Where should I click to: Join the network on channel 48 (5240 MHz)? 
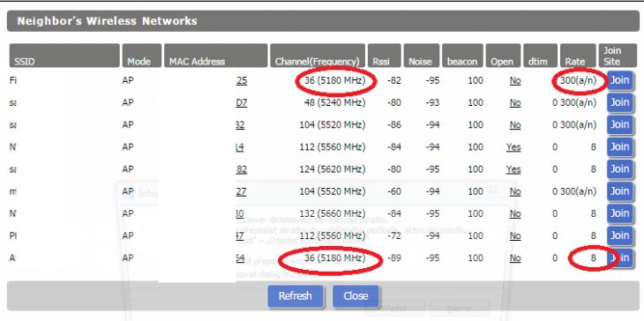[619, 102]
